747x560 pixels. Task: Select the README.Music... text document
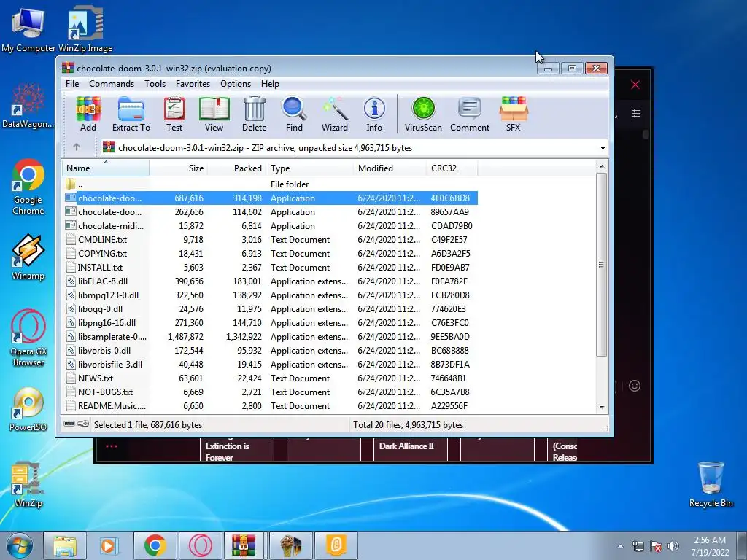point(270,405)
